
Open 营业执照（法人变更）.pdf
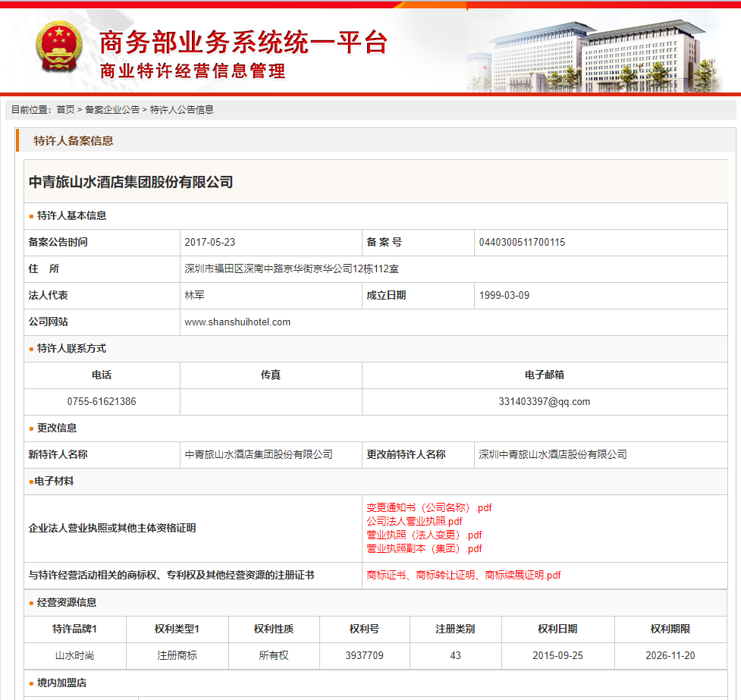pos(424,535)
